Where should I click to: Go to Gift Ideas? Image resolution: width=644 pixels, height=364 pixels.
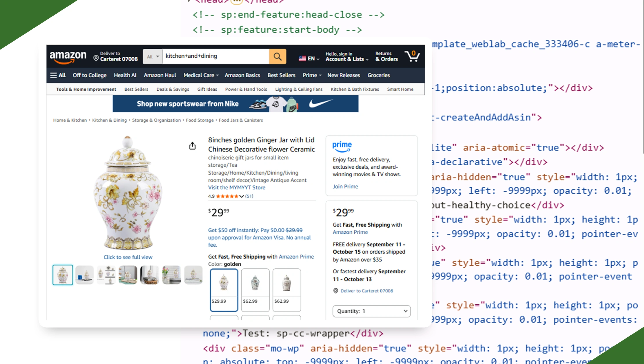pos(207,89)
